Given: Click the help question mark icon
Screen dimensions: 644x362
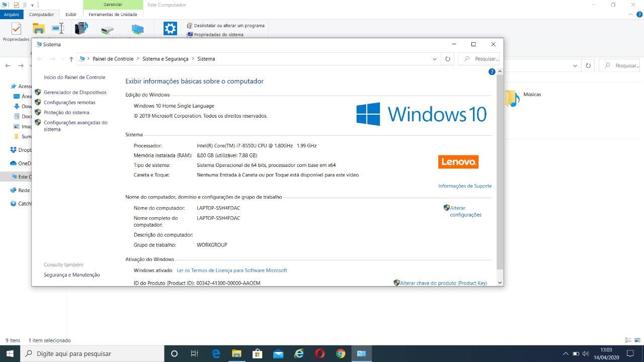Looking at the screenshot, I should pos(492,72).
